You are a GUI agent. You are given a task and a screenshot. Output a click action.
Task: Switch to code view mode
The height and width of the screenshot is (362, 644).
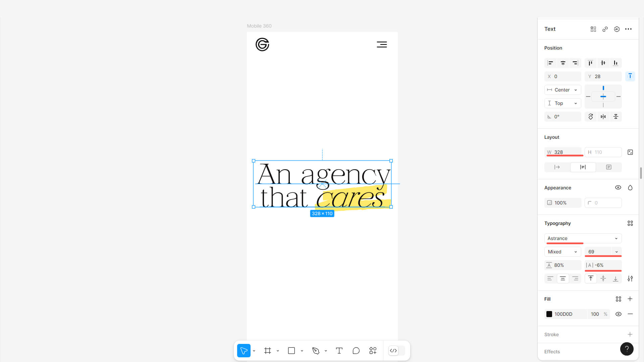393,350
